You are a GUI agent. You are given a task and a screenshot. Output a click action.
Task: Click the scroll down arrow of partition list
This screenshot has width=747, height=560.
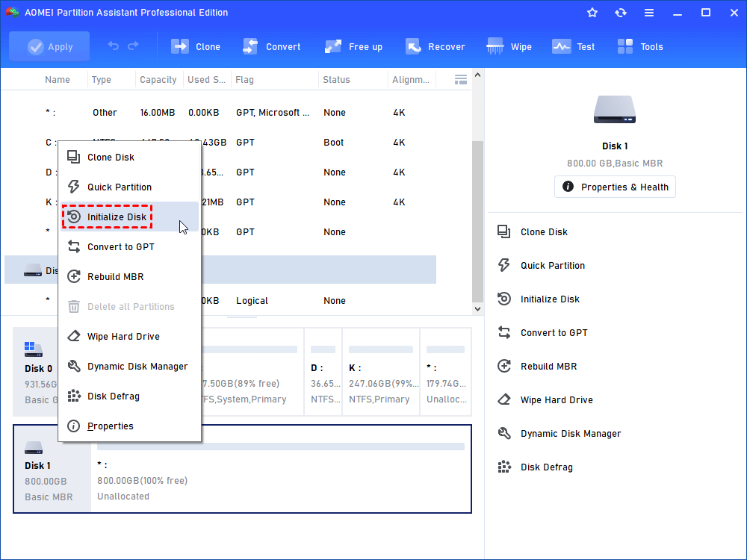pyautogui.click(x=477, y=309)
